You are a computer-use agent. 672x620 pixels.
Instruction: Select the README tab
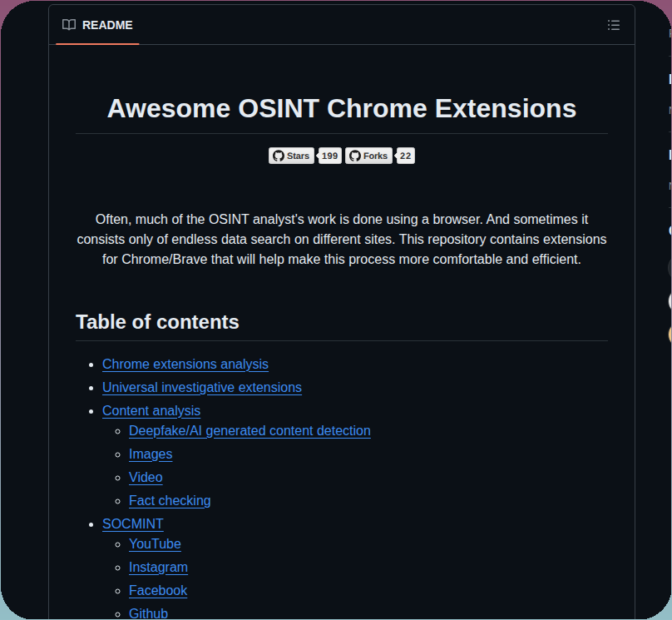(97, 25)
